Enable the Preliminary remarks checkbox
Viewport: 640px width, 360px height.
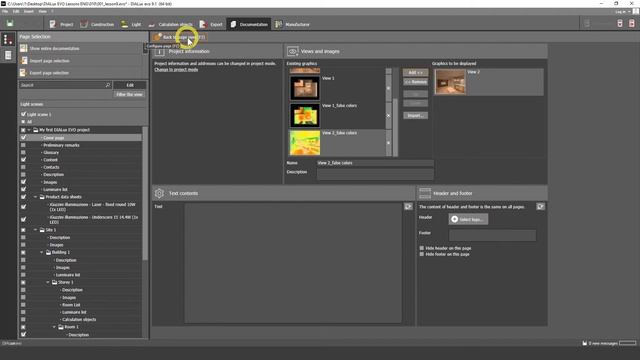23,145
